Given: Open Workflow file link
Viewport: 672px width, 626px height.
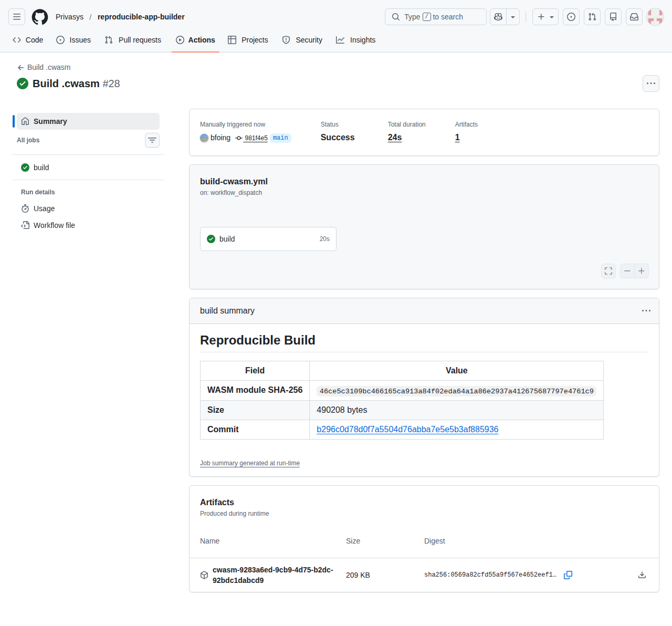Looking at the screenshot, I should pyautogui.click(x=88, y=225).
